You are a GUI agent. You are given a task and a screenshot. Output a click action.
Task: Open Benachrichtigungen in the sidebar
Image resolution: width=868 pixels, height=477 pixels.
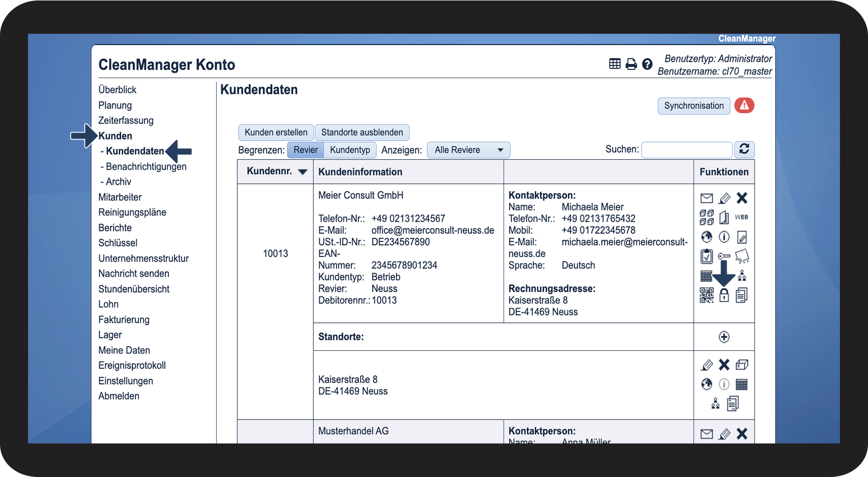click(x=146, y=167)
